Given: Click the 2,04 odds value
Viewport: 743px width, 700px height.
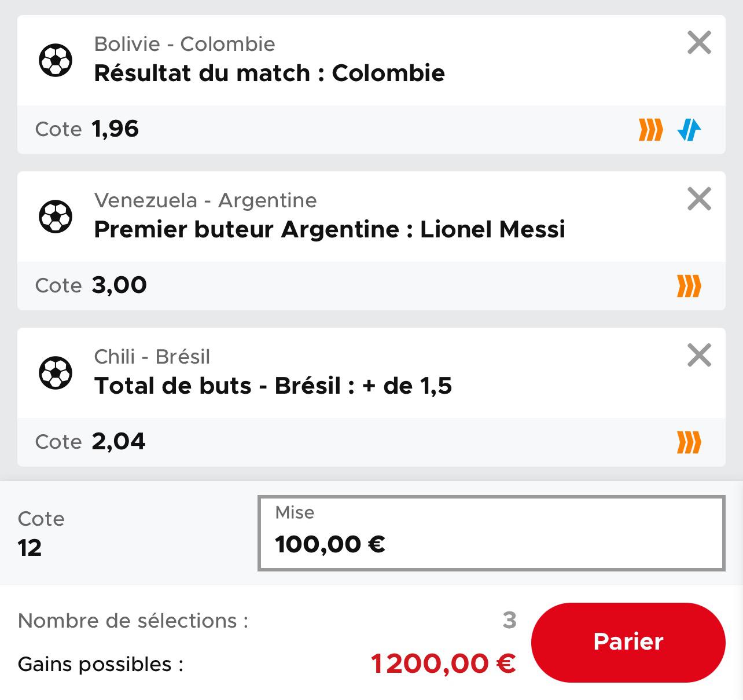Looking at the screenshot, I should coord(118,441).
